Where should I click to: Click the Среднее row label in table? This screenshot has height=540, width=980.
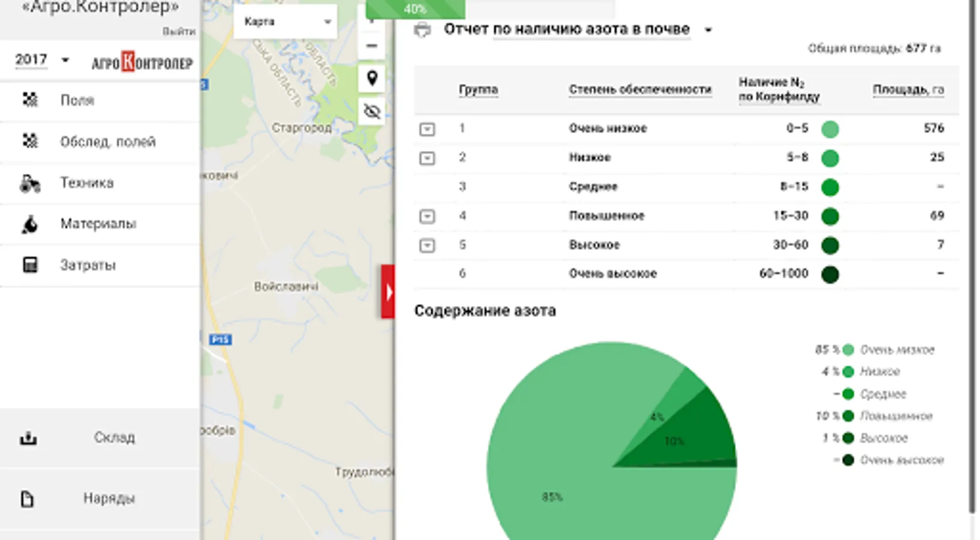pyautogui.click(x=593, y=187)
